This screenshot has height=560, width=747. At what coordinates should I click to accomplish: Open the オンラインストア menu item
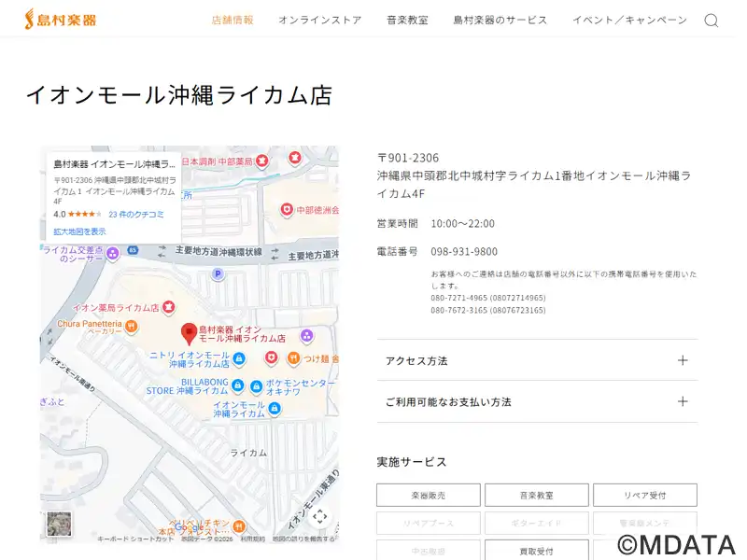click(x=319, y=20)
